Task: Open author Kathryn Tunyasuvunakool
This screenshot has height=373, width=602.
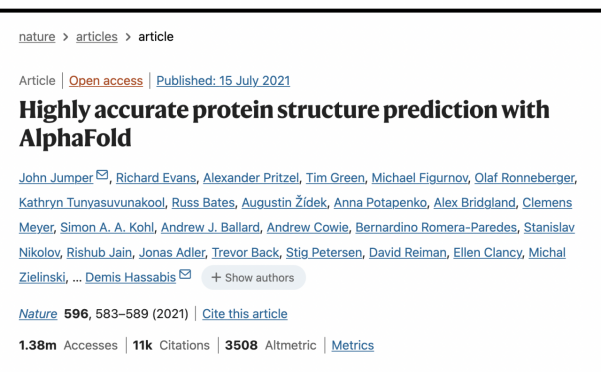Action: (x=92, y=203)
